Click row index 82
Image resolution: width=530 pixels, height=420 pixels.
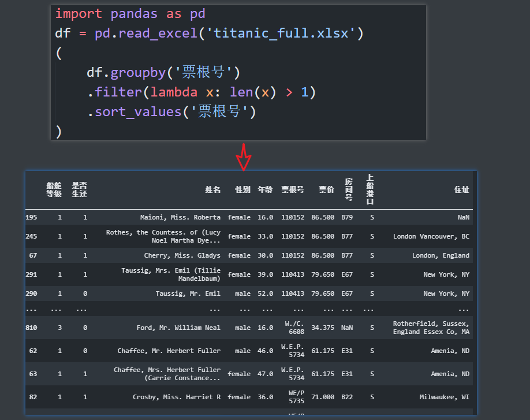click(33, 397)
